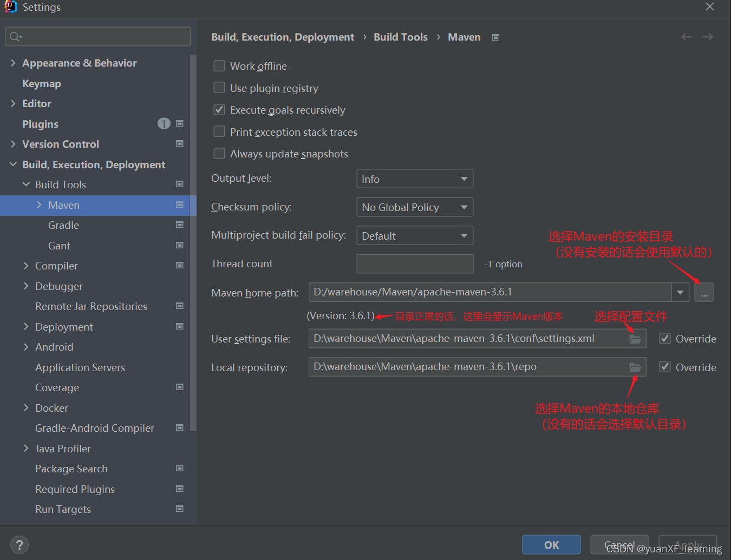Viewport: 731px width, 560px height.
Task: Browse folder for User settings file
Action: click(635, 339)
